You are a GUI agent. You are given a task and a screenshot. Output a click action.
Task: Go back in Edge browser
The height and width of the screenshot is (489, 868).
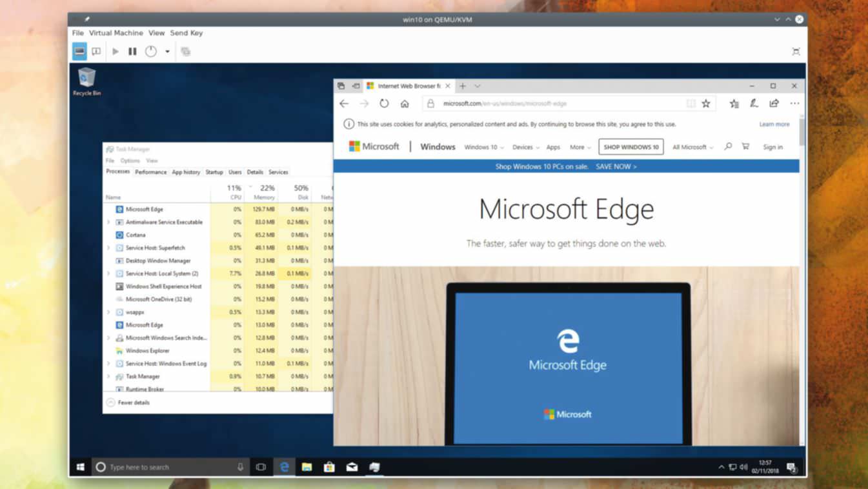click(x=344, y=103)
